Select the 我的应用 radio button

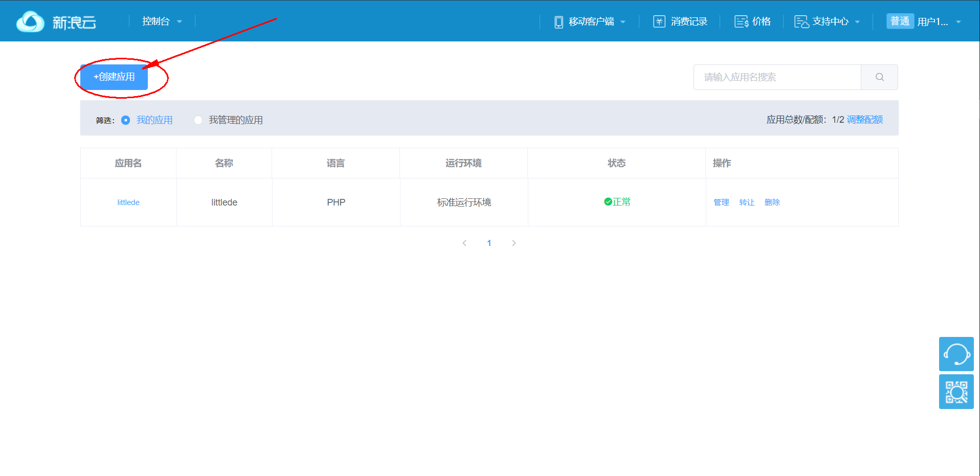tap(126, 120)
